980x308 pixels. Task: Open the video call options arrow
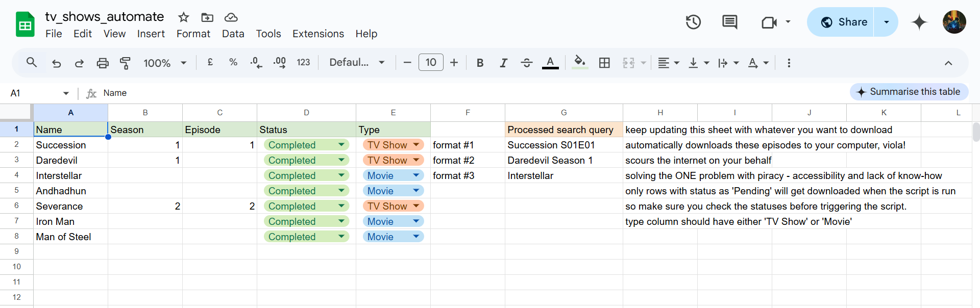(788, 22)
